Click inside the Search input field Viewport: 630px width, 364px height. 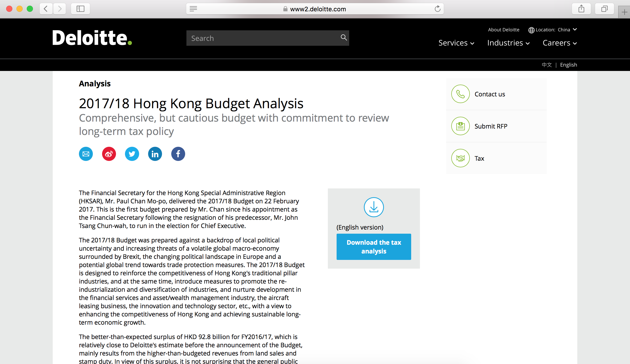257,38
